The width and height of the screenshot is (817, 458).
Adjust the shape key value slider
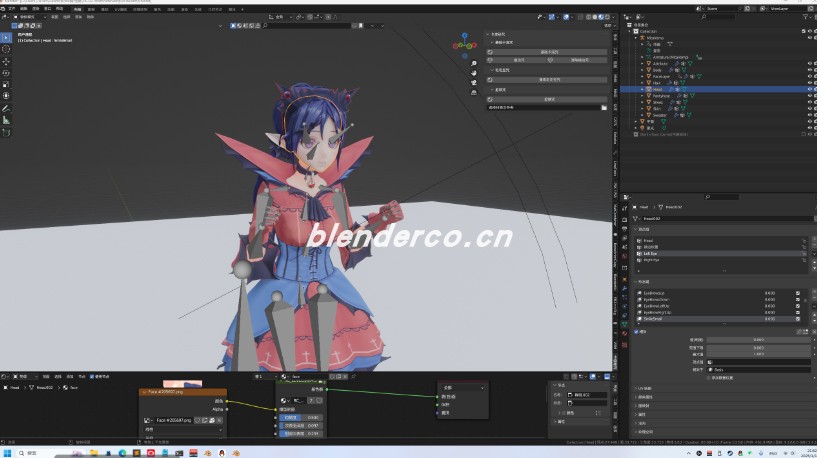[x=758, y=340]
